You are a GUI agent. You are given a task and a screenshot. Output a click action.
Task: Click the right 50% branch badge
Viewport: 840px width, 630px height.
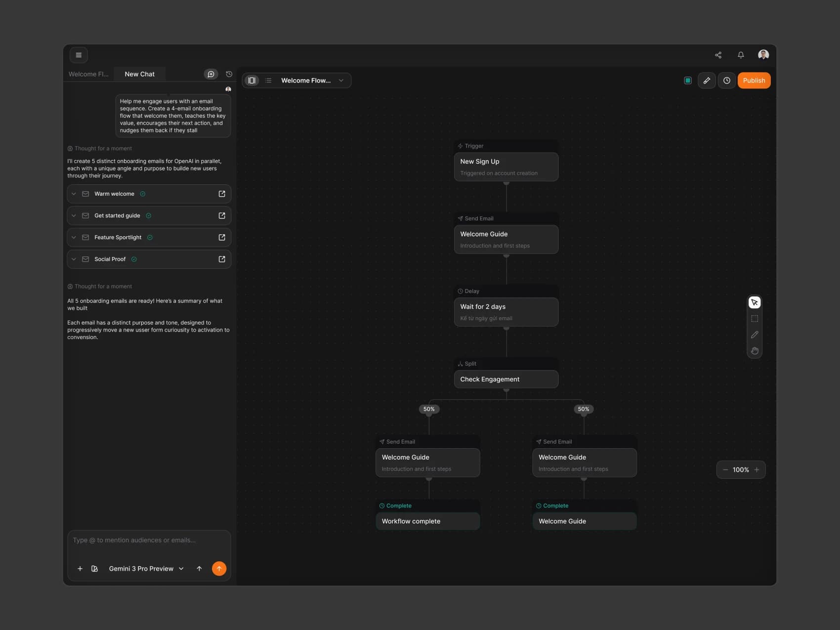coord(584,409)
